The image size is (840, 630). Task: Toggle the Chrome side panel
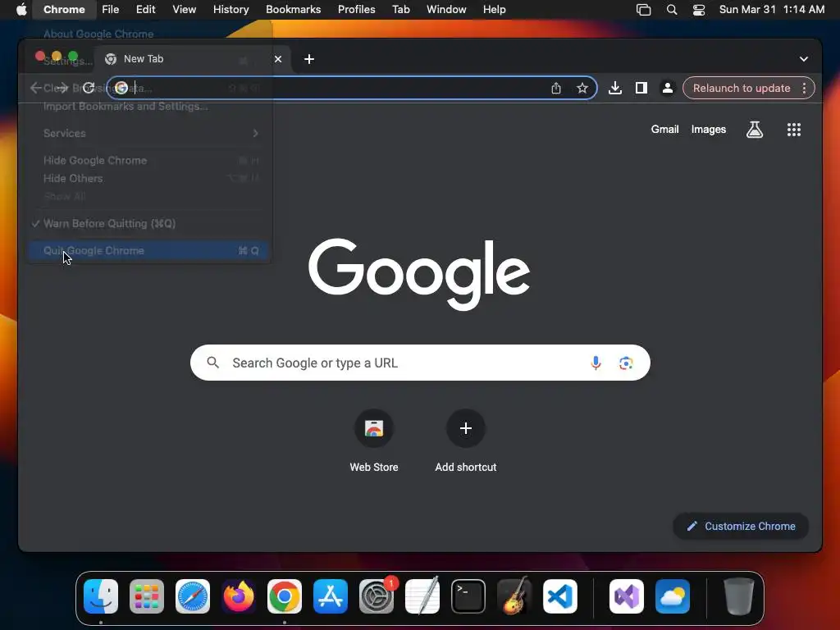(641, 88)
